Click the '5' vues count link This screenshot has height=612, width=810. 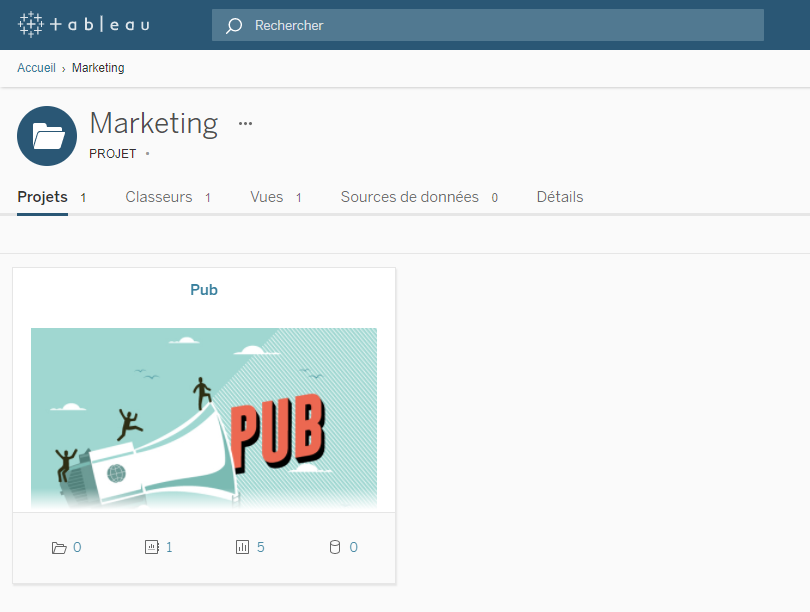point(261,547)
